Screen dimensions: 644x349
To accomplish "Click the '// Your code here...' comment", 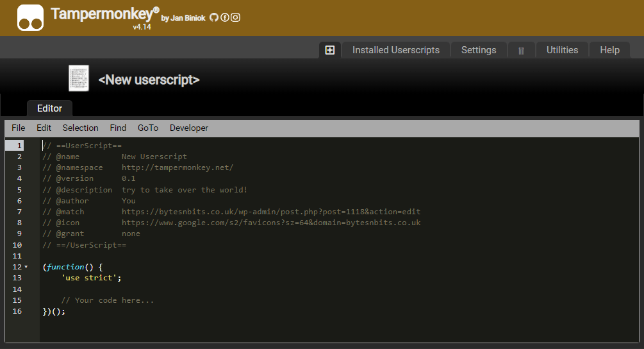I will [108, 300].
